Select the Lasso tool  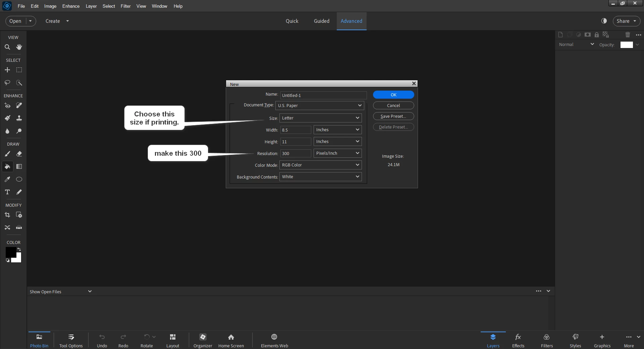(7, 83)
